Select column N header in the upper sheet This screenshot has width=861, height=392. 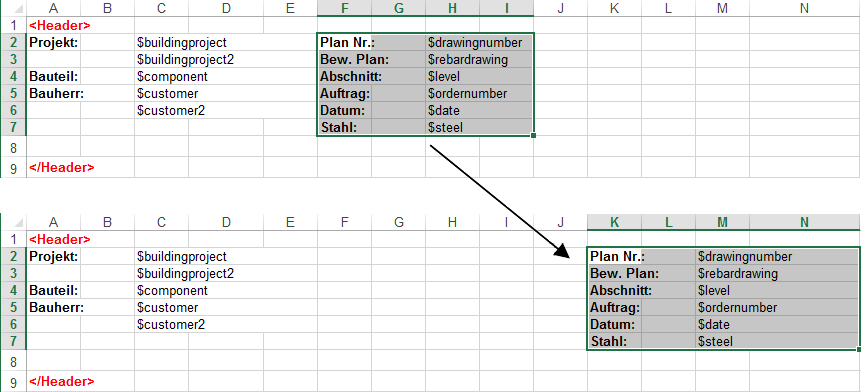coord(804,8)
